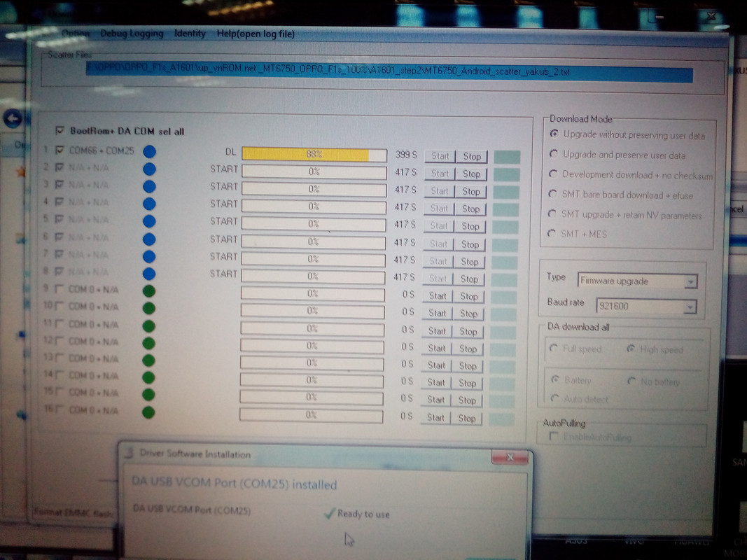Close the Driver Software Installation dialog
Image resolution: width=747 pixels, height=560 pixels.
pyautogui.click(x=510, y=457)
